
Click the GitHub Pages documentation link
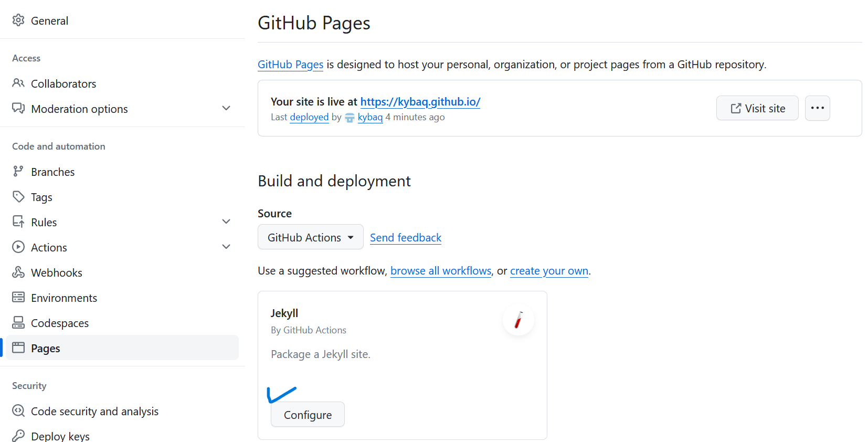point(290,65)
